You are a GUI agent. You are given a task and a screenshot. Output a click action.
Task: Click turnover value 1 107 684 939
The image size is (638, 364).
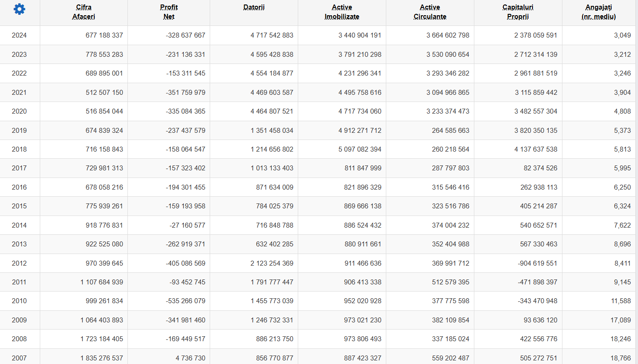pos(101,282)
